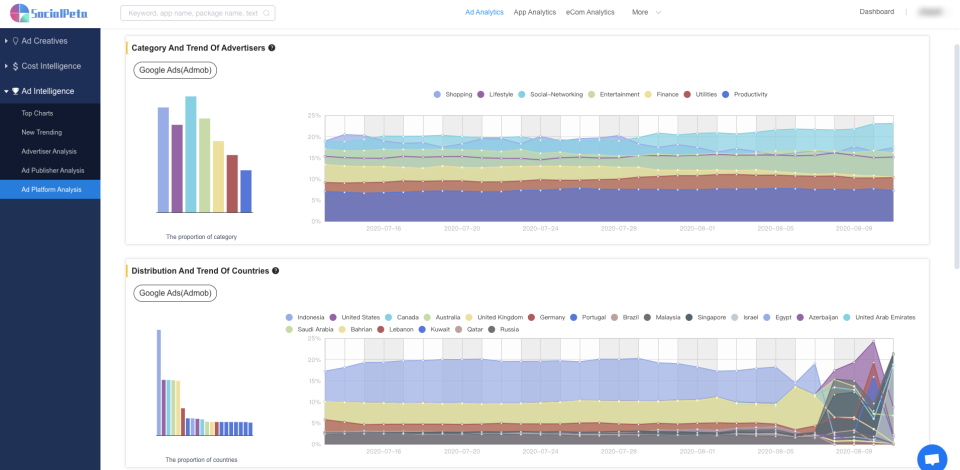
Task: Toggle Australia legend series
Action: [441, 317]
